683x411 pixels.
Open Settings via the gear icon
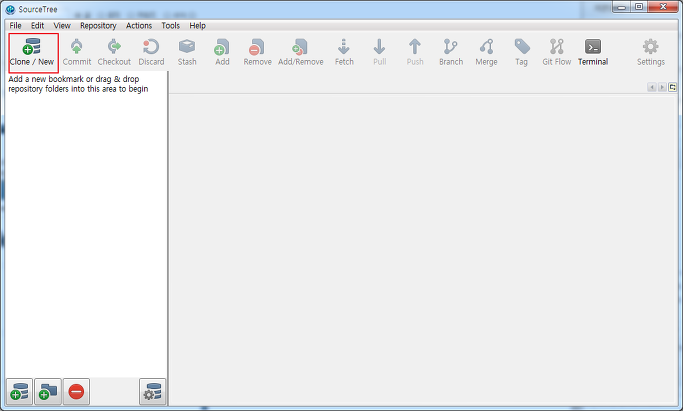(650, 47)
